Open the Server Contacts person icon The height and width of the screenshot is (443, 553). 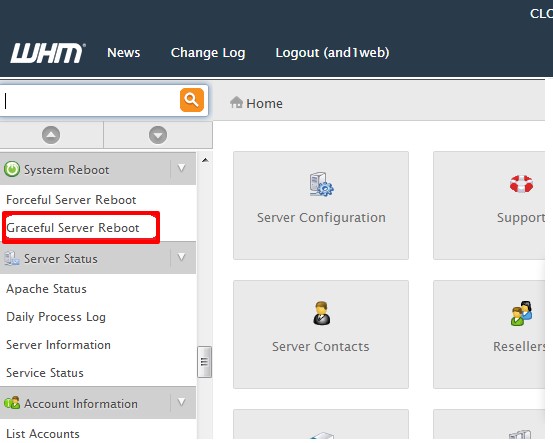coord(321,313)
